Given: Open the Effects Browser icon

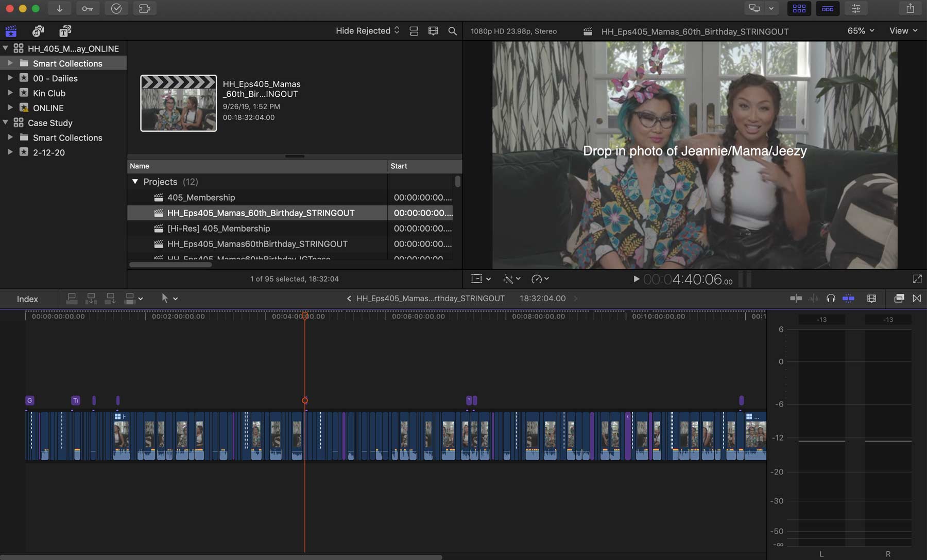Looking at the screenshot, I should click(x=899, y=299).
